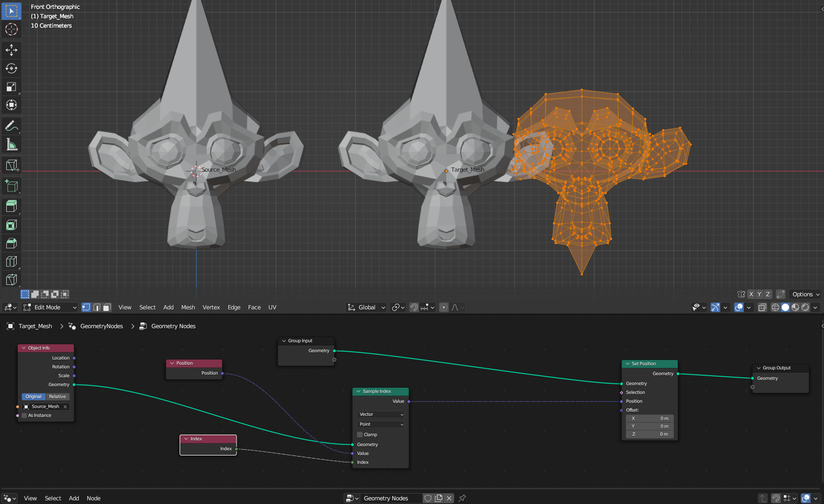The image size is (824, 504).
Task: Switch to edge select mode
Action: click(97, 307)
